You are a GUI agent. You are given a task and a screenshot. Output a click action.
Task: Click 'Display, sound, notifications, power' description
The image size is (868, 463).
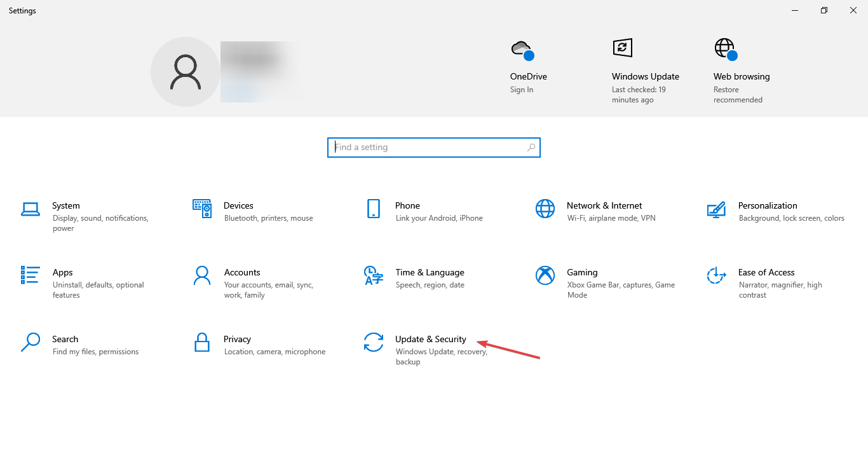point(100,223)
